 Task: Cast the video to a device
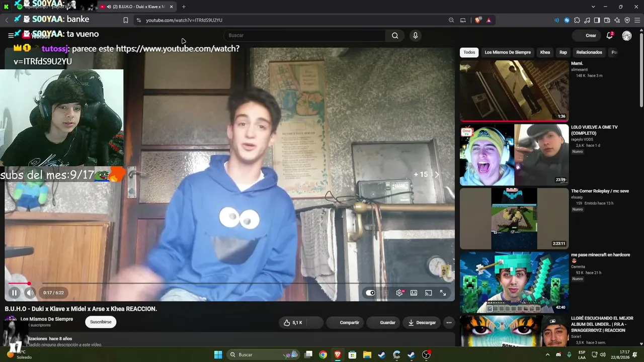428,293
